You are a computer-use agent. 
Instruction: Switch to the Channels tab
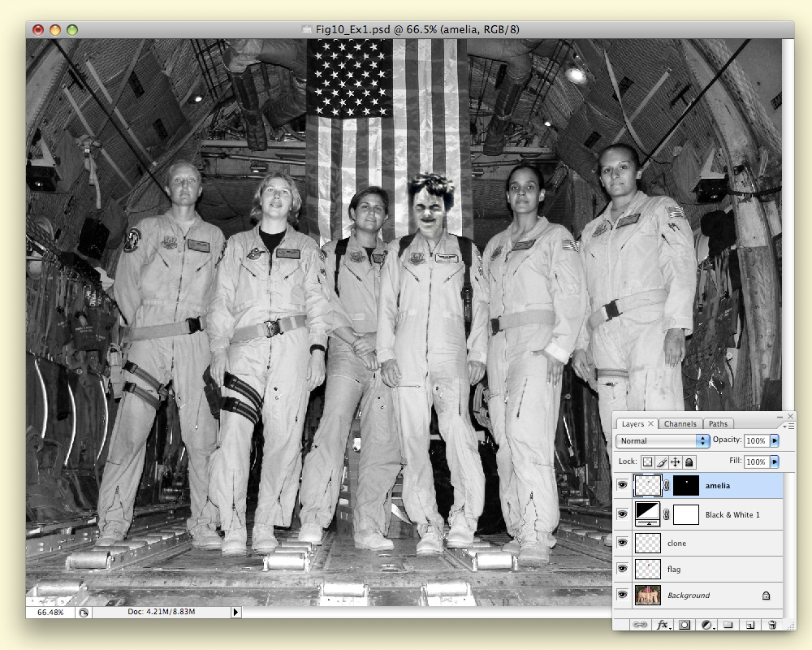pyautogui.click(x=680, y=423)
